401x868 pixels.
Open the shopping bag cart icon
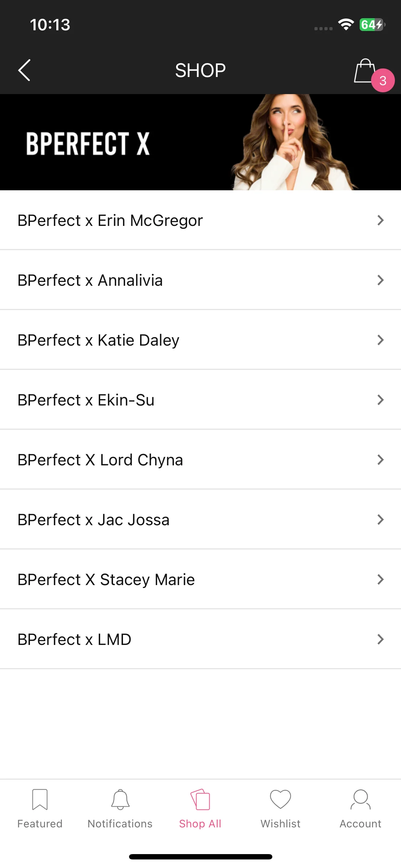pyautogui.click(x=365, y=71)
